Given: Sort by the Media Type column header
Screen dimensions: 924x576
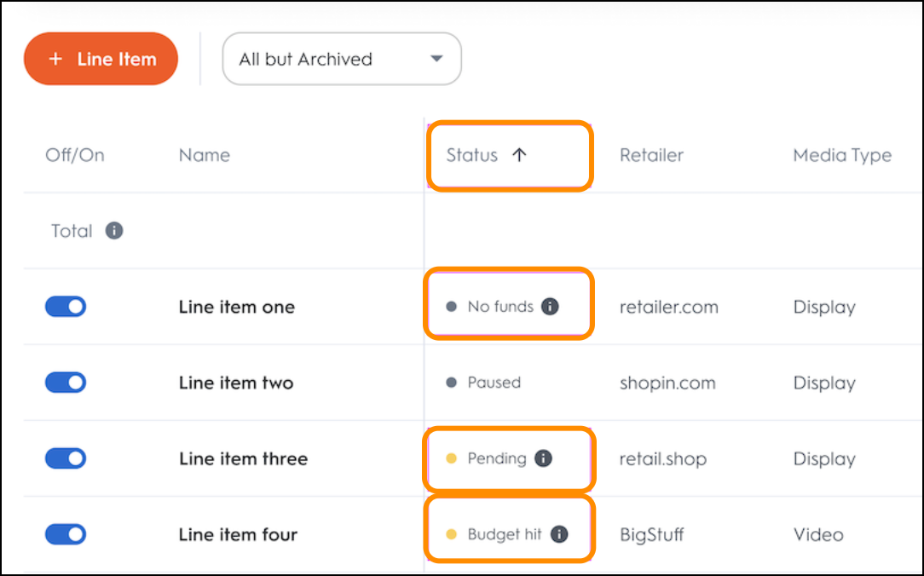Looking at the screenshot, I should point(842,155).
